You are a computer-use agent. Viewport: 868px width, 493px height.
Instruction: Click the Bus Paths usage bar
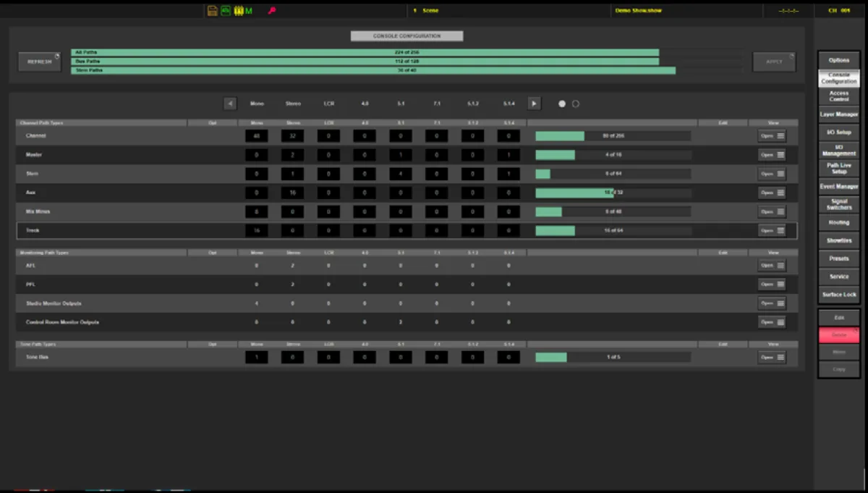point(407,62)
